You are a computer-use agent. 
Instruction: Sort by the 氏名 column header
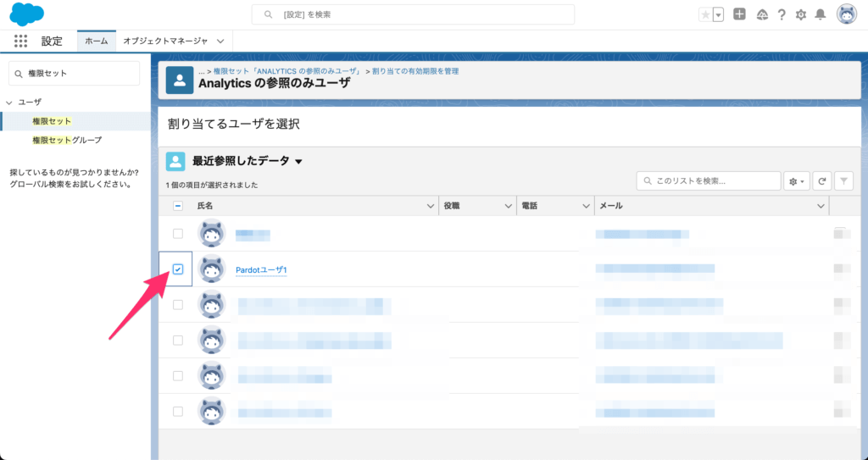(x=205, y=206)
